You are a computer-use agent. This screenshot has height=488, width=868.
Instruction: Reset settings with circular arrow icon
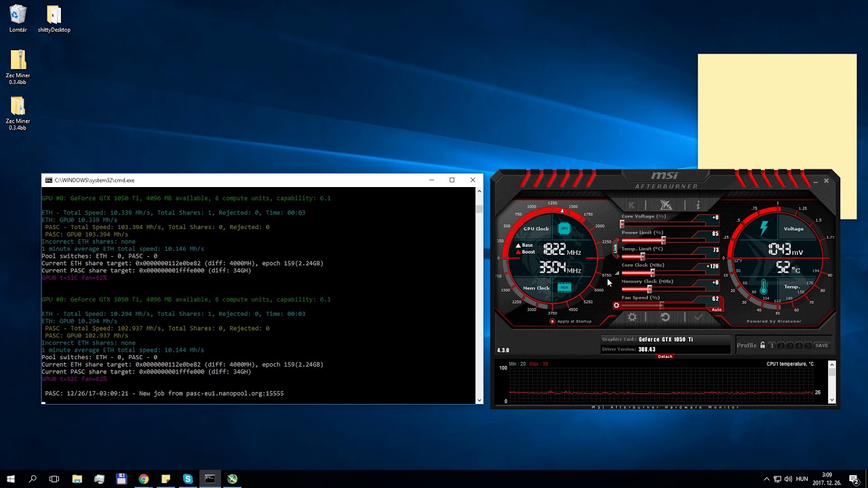point(665,317)
